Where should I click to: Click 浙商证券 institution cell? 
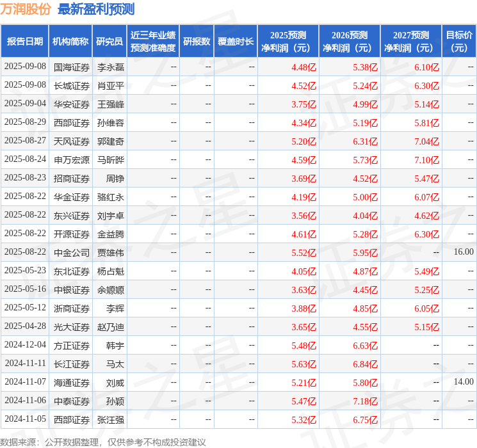click(72, 308)
